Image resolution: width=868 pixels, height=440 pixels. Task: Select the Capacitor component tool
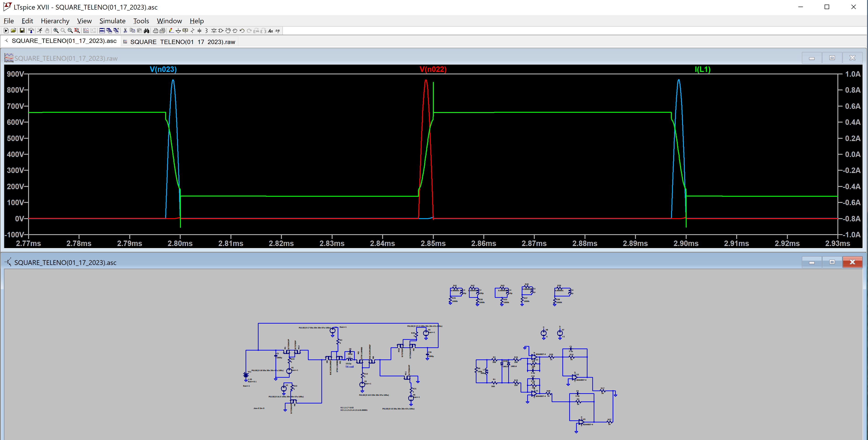point(199,31)
